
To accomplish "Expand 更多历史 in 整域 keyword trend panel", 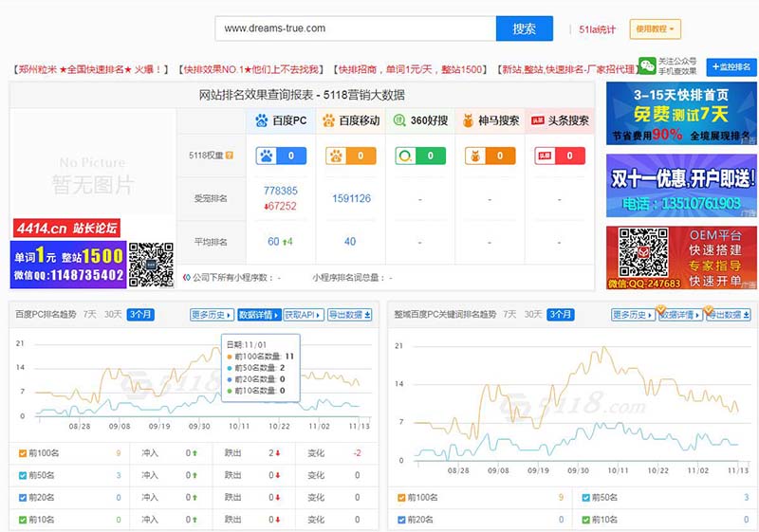I will click(x=633, y=315).
